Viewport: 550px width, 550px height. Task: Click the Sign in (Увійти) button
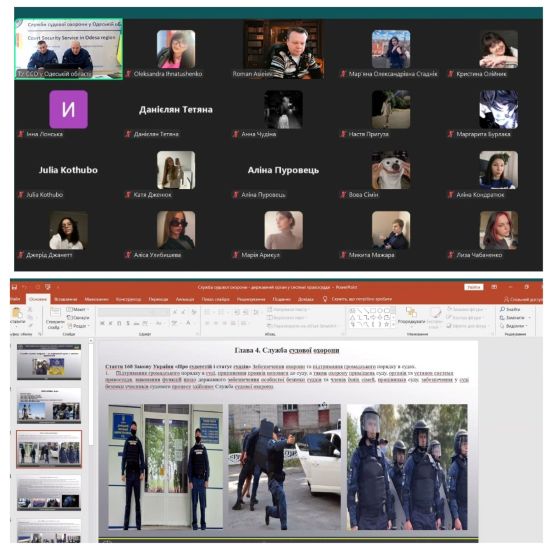coord(474,287)
